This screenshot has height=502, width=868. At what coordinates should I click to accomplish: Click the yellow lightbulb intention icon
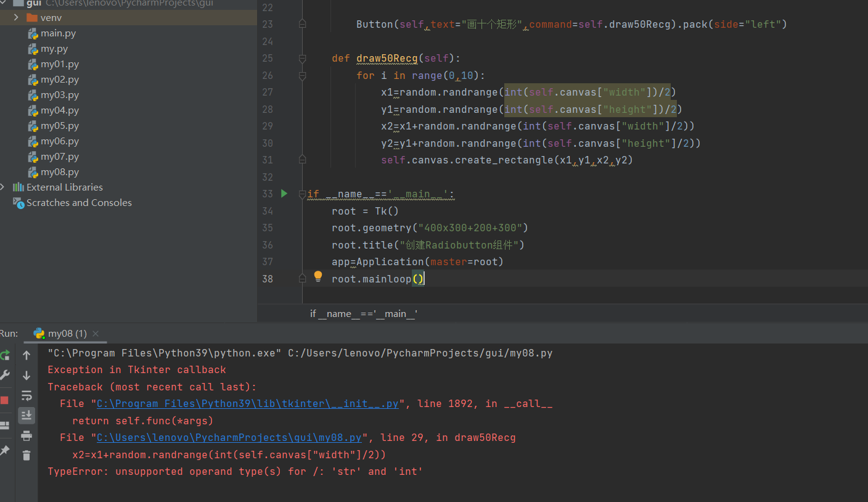click(x=318, y=276)
